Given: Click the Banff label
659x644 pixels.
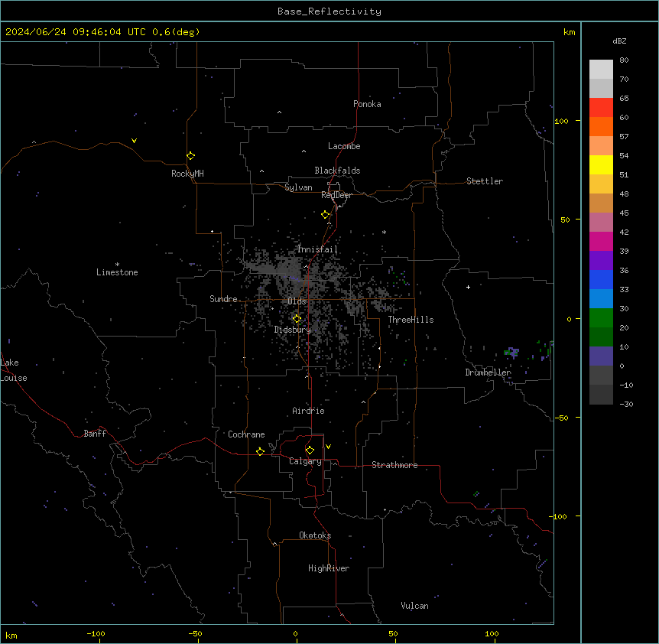Looking at the screenshot, I should 95,434.
